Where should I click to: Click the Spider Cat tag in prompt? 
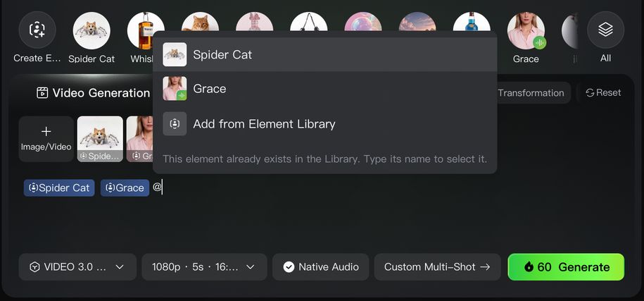59,188
